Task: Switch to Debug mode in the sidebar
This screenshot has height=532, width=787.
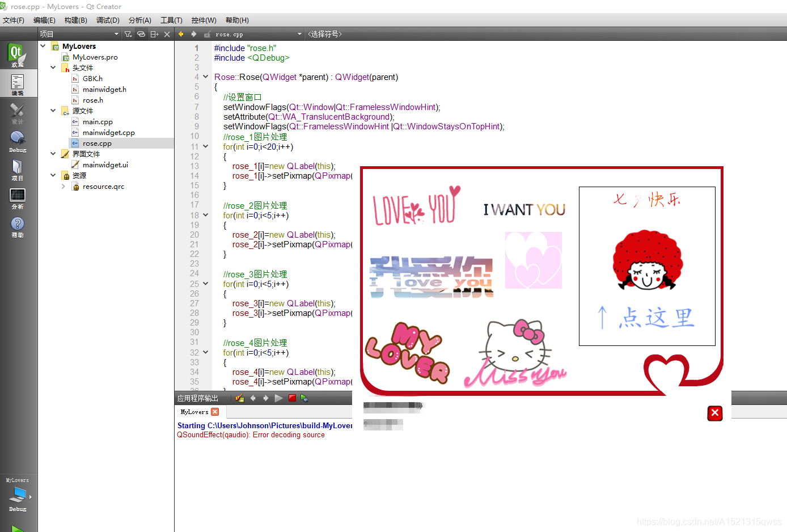Action: 17,141
